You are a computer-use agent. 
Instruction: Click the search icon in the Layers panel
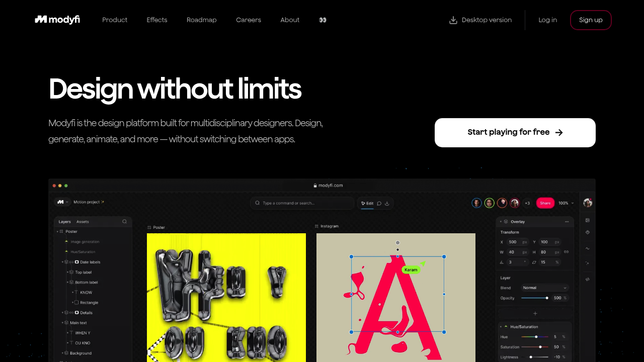(x=124, y=221)
